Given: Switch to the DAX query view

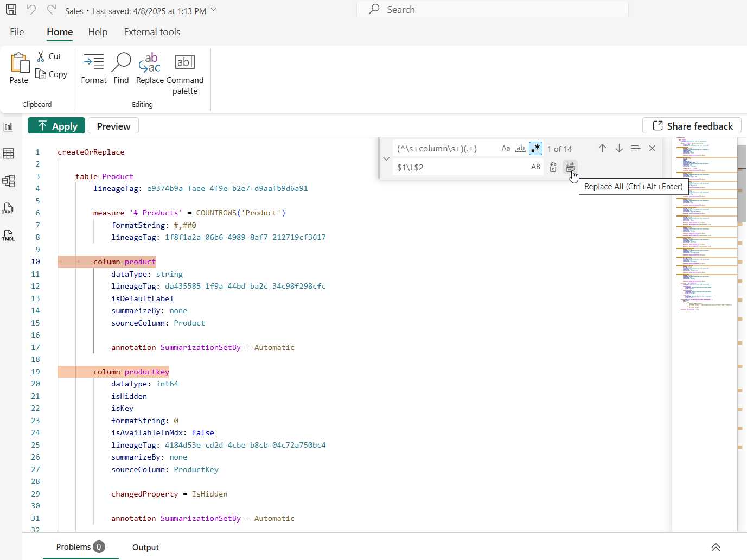Looking at the screenshot, I should coord(8,208).
